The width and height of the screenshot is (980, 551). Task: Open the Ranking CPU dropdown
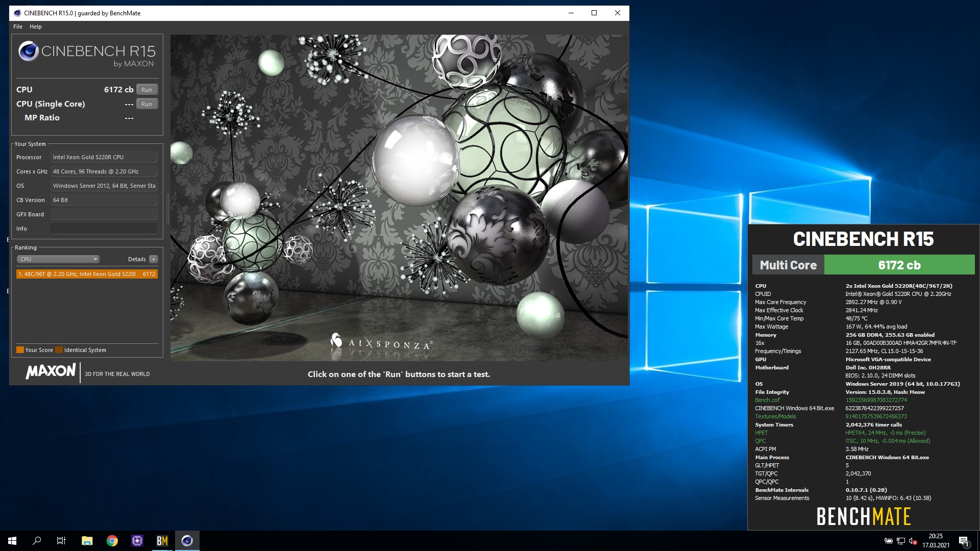pos(59,259)
